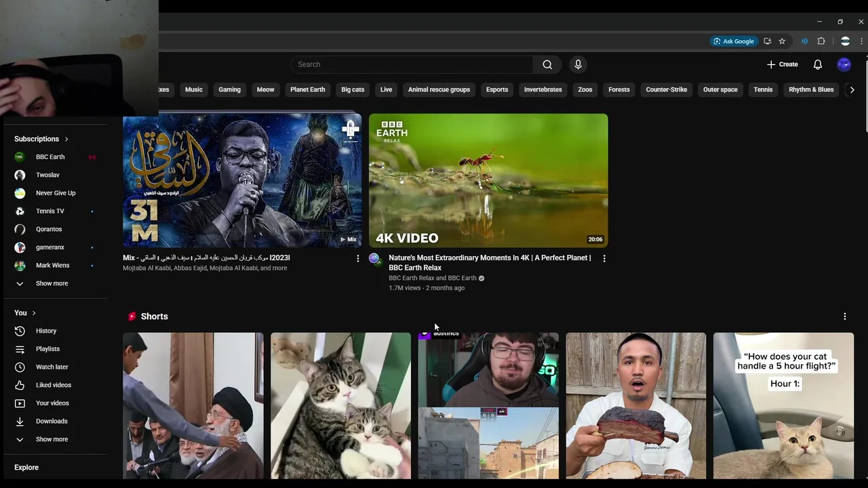Screen dimensions: 868x488
Task: Select the Music filter chip
Action: (x=194, y=89)
